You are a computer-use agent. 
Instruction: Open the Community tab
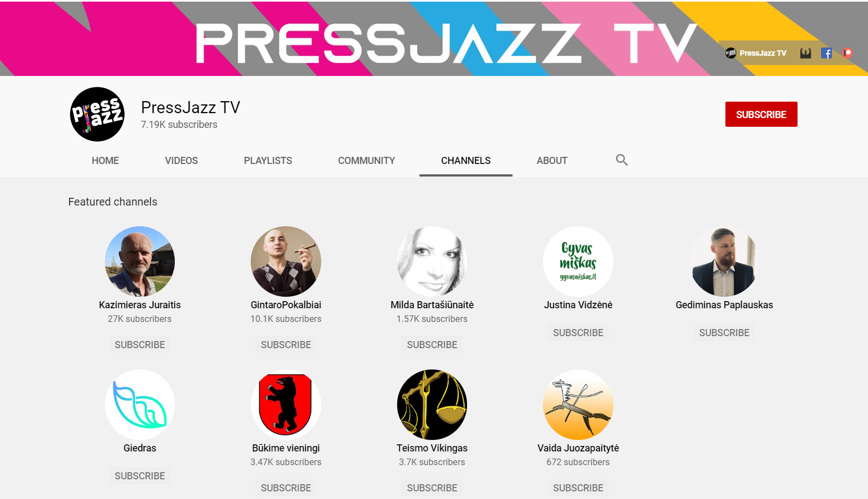[x=367, y=161]
